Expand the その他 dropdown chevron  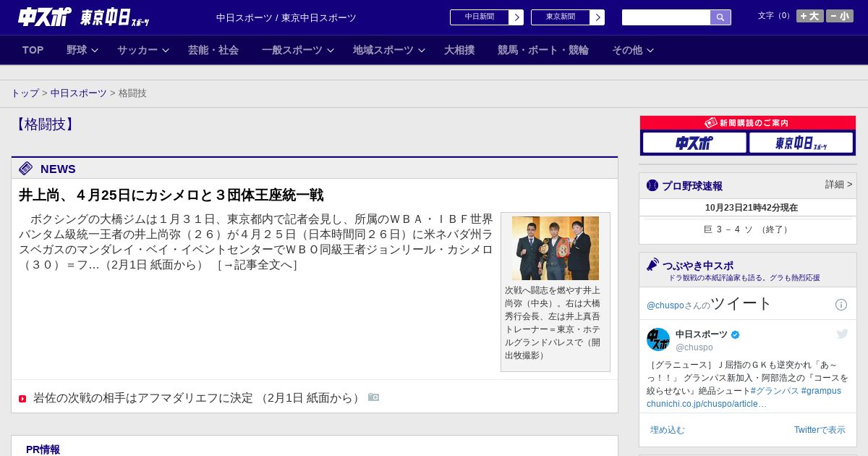tap(650, 51)
